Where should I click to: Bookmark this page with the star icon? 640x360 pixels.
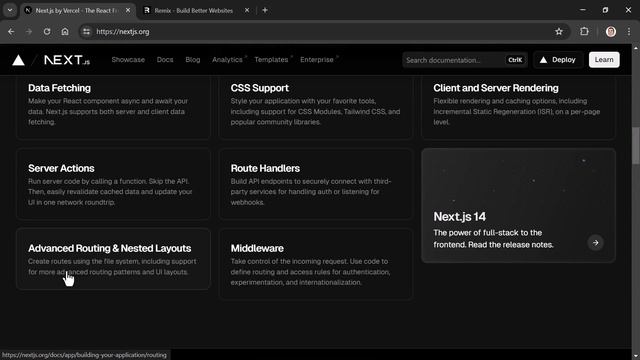point(559,31)
